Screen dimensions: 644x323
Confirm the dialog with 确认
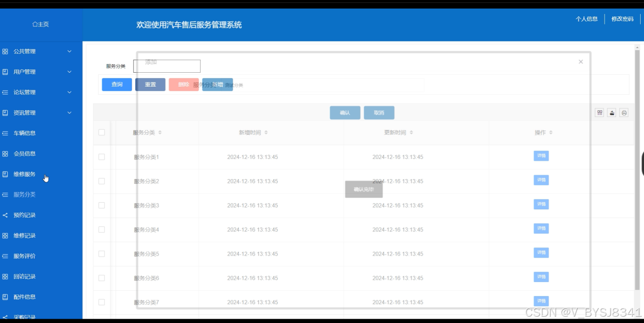click(345, 113)
